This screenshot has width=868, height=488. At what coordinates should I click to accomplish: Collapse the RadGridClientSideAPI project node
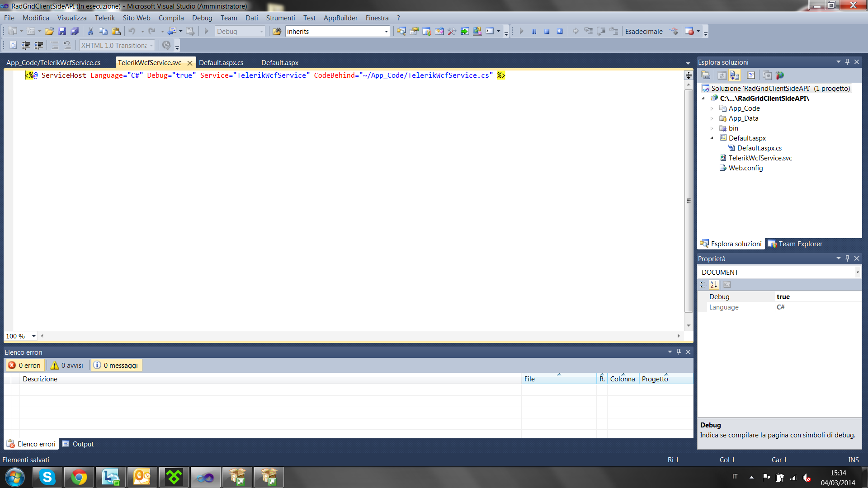click(703, 99)
